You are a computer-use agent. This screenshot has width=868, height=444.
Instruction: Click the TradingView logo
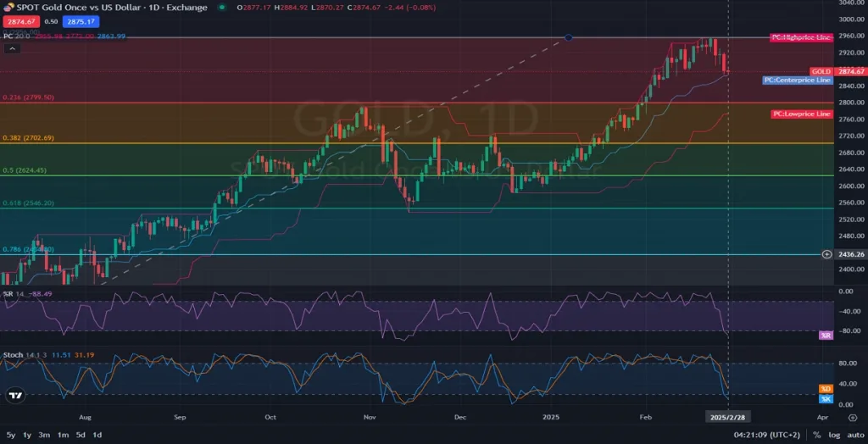tap(15, 396)
